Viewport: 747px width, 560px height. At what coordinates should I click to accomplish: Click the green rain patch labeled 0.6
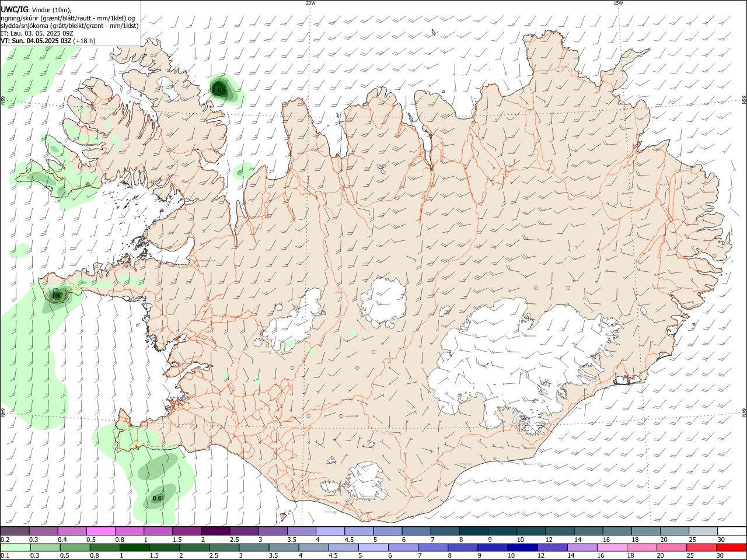pyautogui.click(x=159, y=496)
